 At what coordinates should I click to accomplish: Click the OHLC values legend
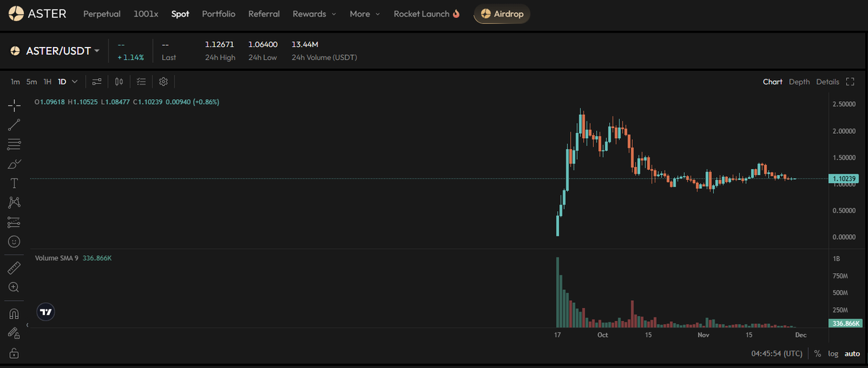[127, 102]
